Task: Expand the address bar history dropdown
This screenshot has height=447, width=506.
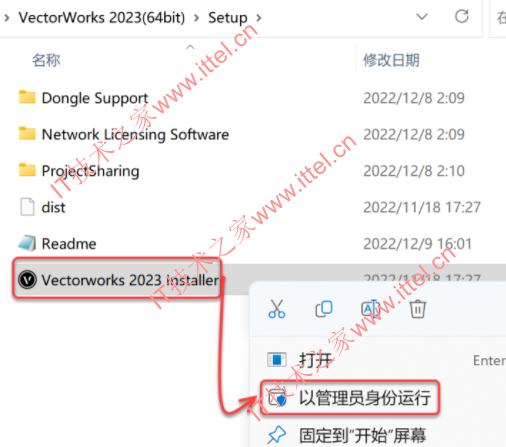Action: [x=422, y=16]
